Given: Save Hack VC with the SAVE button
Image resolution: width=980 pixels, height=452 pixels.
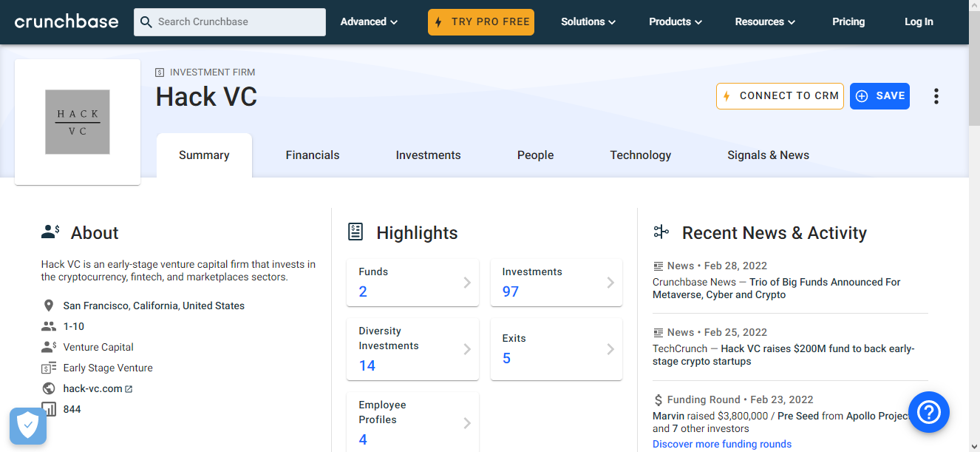Looking at the screenshot, I should point(879,96).
